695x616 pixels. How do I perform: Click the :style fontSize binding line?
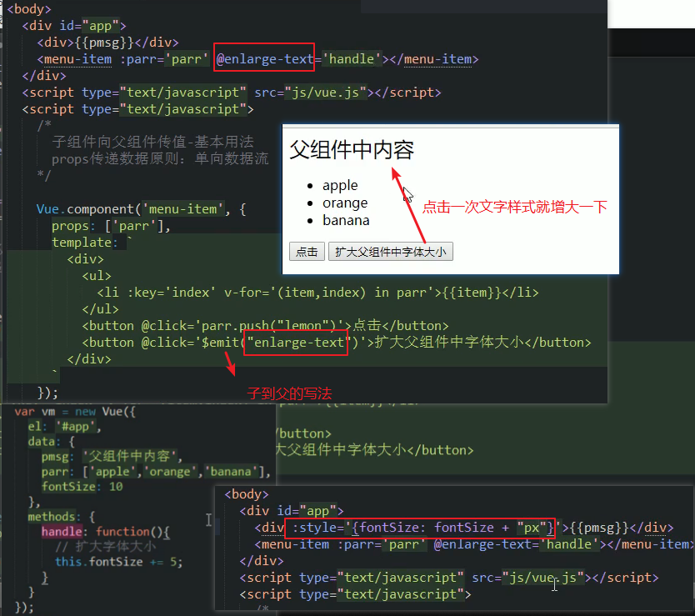click(463, 528)
